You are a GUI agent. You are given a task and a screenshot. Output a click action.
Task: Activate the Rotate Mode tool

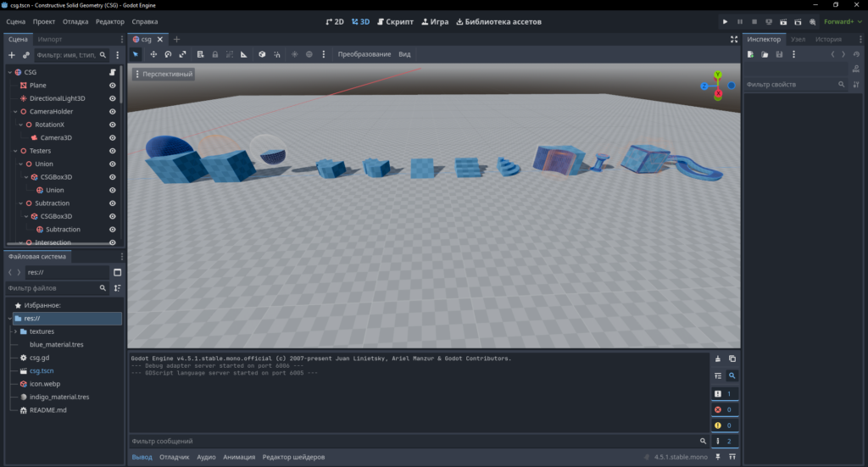coord(168,54)
